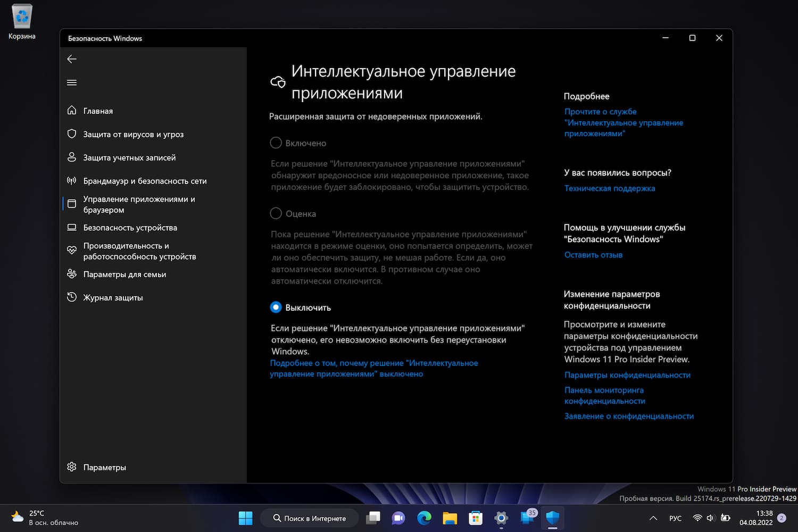Image resolution: width=798 pixels, height=532 pixels.
Task: Open the Главная home icon
Action: 72,110
